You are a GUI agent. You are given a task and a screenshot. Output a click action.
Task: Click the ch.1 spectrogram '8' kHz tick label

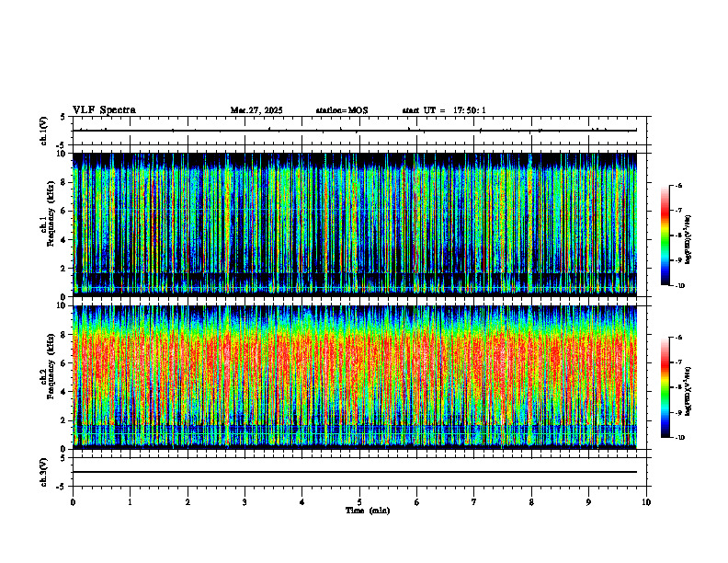[64, 182]
